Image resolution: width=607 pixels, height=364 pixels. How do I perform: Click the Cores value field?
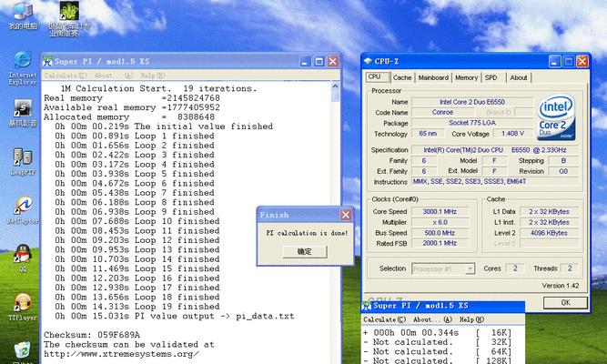point(515,268)
